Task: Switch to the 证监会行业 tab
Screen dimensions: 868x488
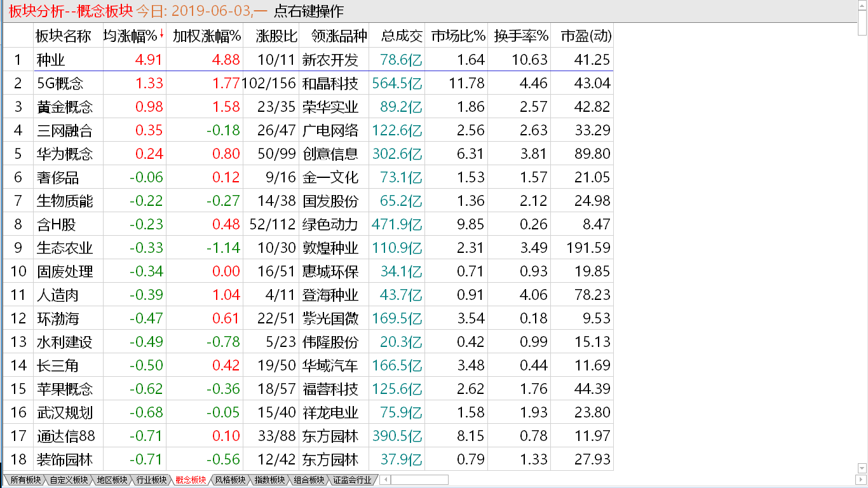Action: pos(352,480)
